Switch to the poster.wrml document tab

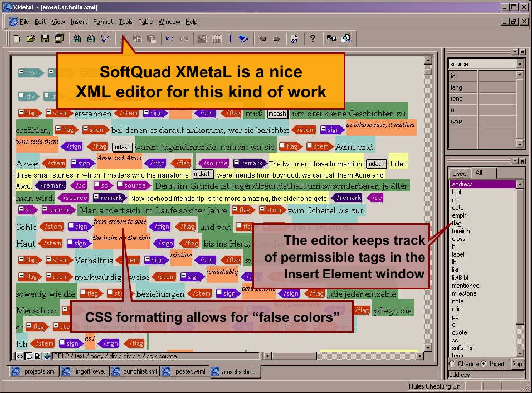coord(184,371)
